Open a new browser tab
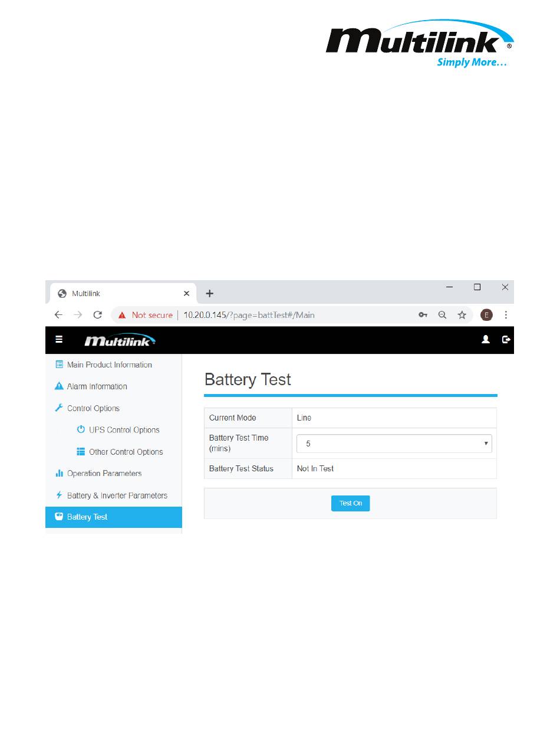The height and width of the screenshot is (732, 560). point(209,293)
